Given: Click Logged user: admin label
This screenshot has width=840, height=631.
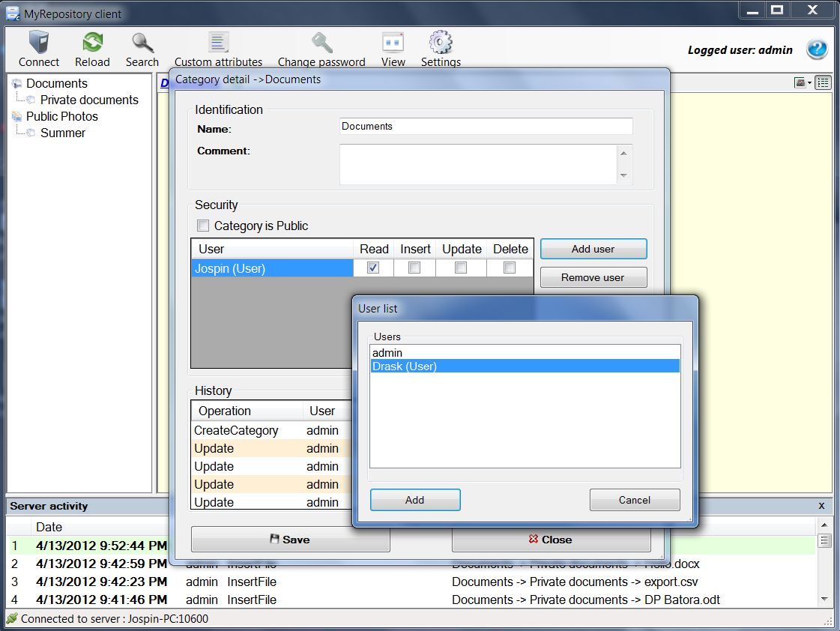Looking at the screenshot, I should click(740, 49).
